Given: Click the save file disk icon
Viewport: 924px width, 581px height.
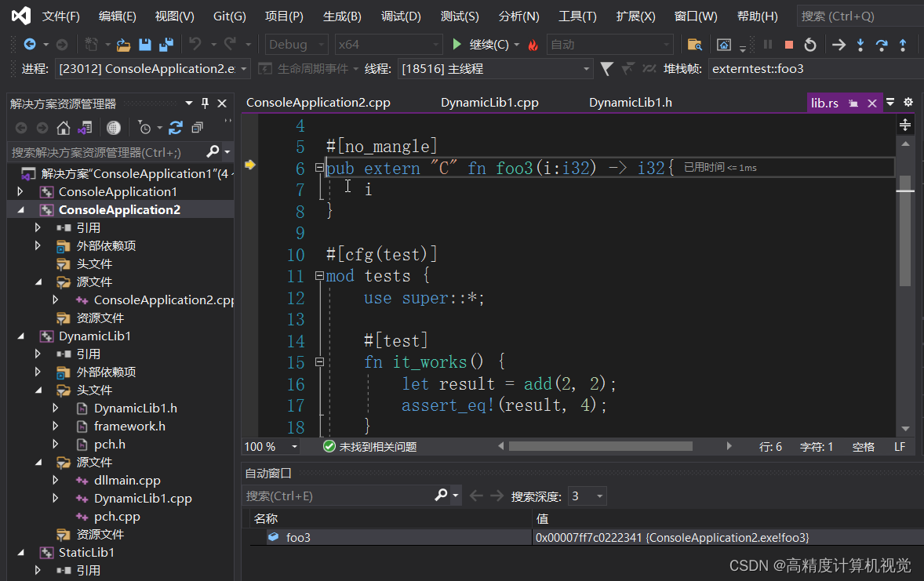Looking at the screenshot, I should (x=145, y=44).
